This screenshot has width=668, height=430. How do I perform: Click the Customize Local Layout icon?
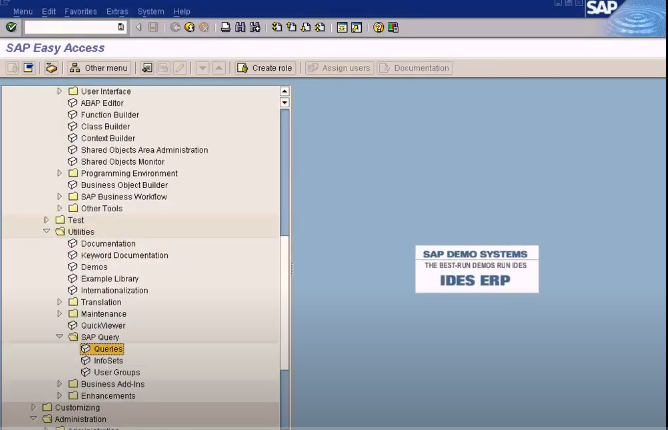393,27
